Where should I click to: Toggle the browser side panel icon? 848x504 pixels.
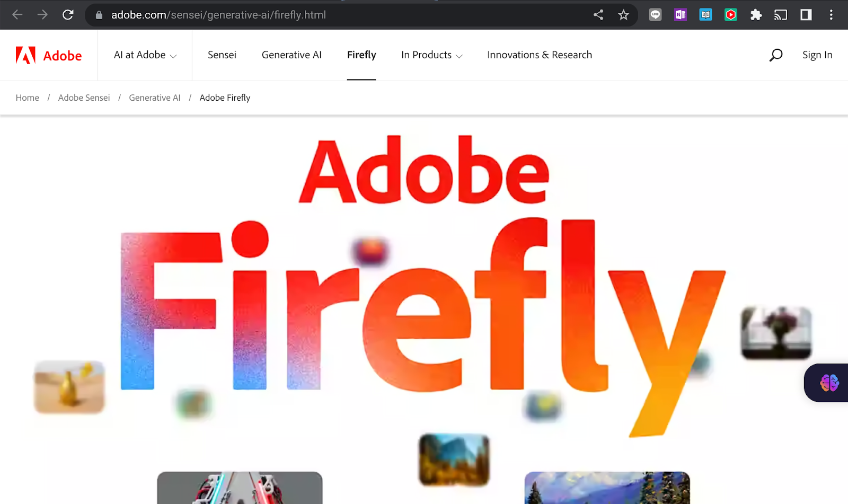(x=806, y=15)
